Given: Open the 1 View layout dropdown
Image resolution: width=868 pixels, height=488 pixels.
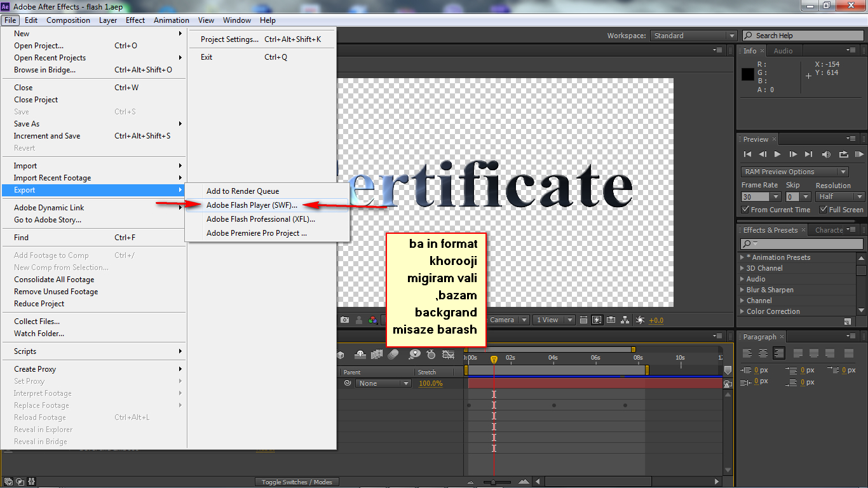Looking at the screenshot, I should 554,320.
